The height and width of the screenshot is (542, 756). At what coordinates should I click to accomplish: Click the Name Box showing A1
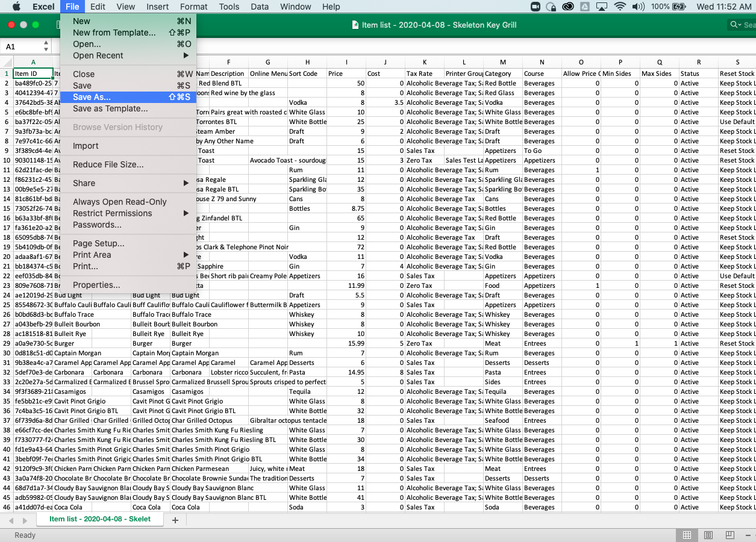point(22,46)
